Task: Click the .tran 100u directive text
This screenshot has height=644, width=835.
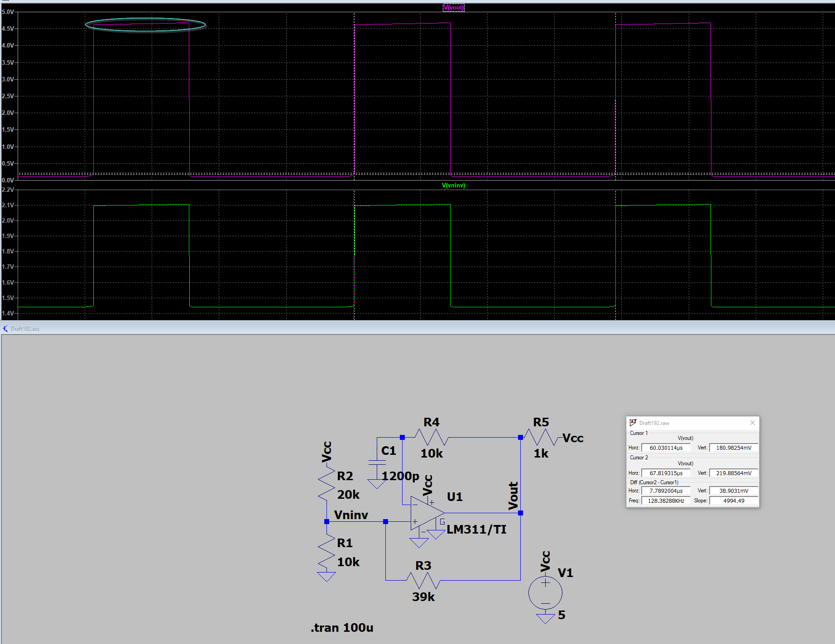Action: 342,628
